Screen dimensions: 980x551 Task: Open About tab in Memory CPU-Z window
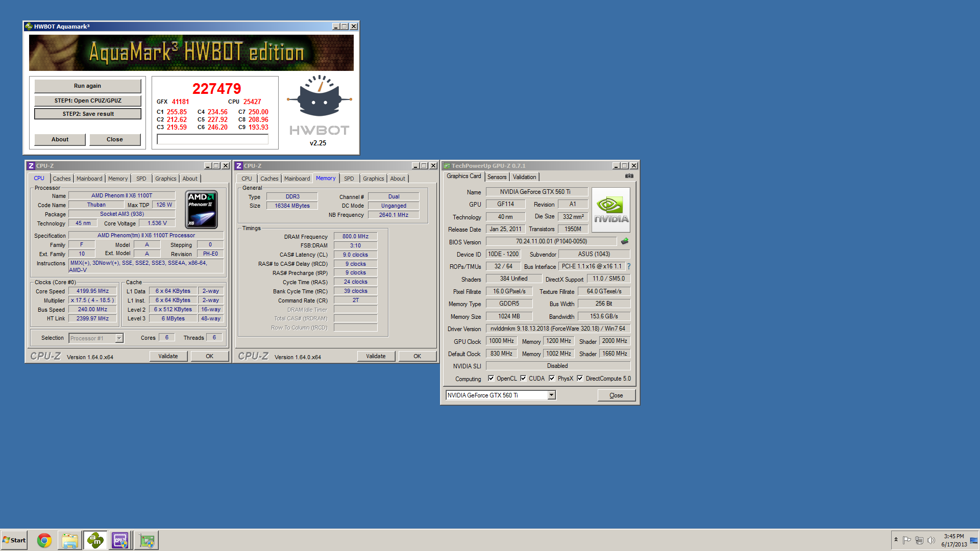[x=398, y=179]
